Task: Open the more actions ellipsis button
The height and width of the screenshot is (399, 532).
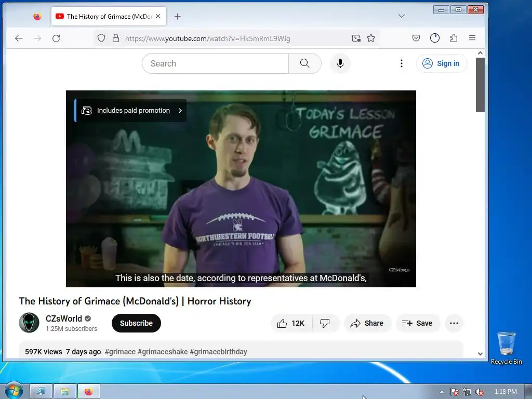Action: click(454, 323)
